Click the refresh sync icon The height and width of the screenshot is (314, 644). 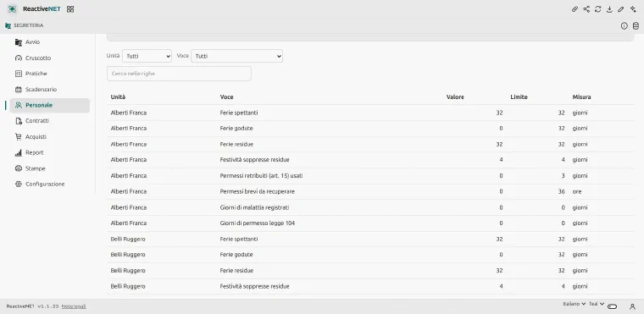pos(598,9)
